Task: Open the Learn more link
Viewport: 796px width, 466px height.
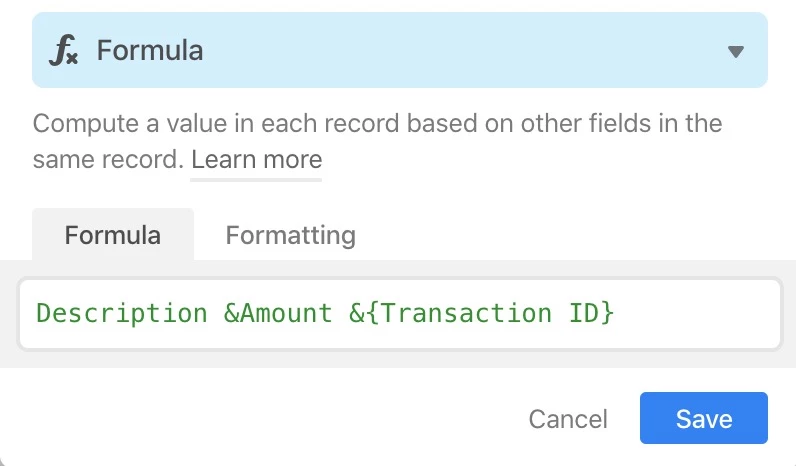Action: [256, 160]
